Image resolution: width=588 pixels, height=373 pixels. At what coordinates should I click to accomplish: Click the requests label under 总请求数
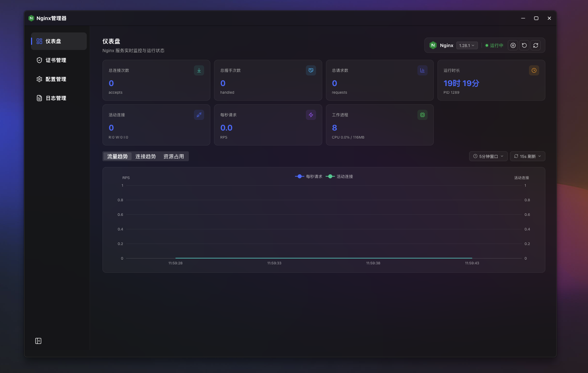click(339, 93)
